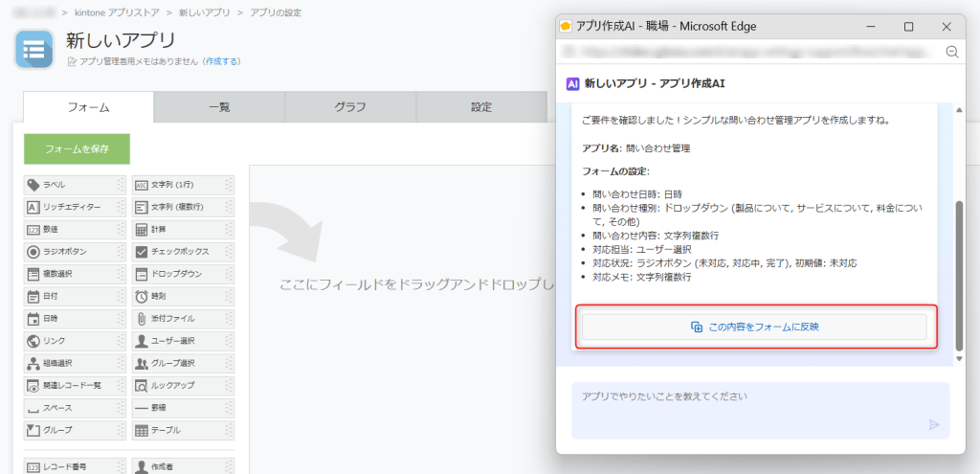The image size is (980, 474).
Task: Select the 関連レコード一覧 field
Action: tap(75, 386)
